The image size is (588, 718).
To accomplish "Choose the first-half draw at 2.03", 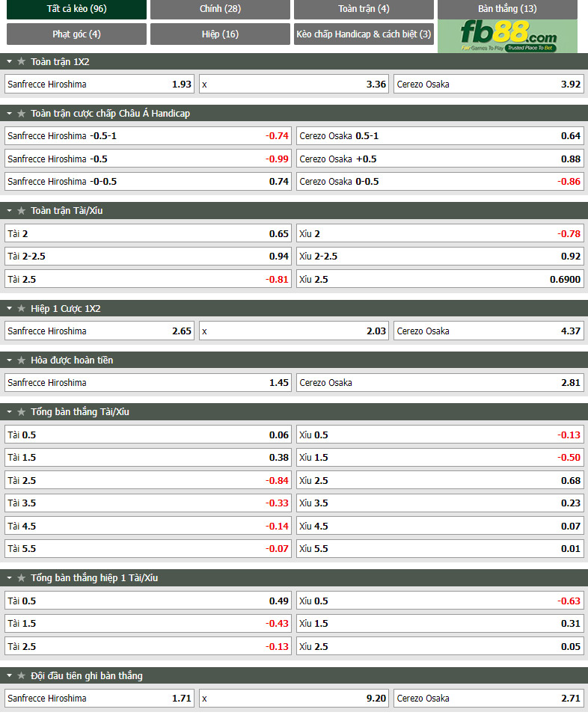I will (294, 331).
